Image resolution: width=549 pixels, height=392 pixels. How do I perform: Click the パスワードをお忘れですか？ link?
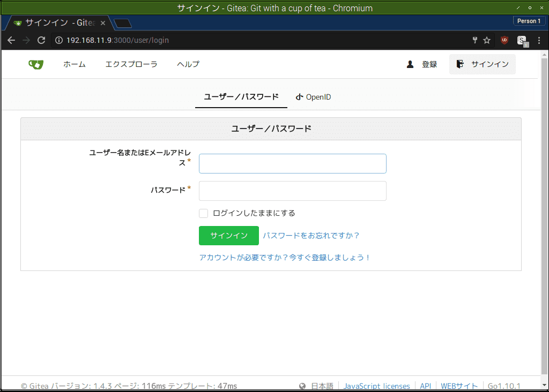(x=312, y=235)
